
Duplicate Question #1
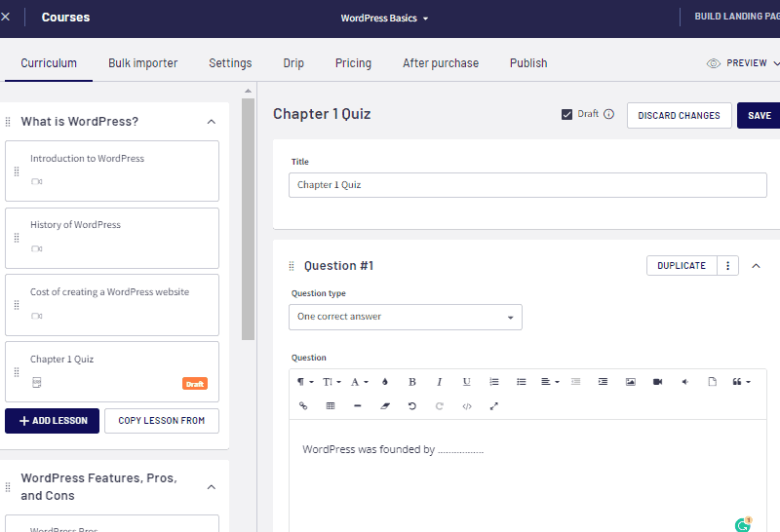682,265
